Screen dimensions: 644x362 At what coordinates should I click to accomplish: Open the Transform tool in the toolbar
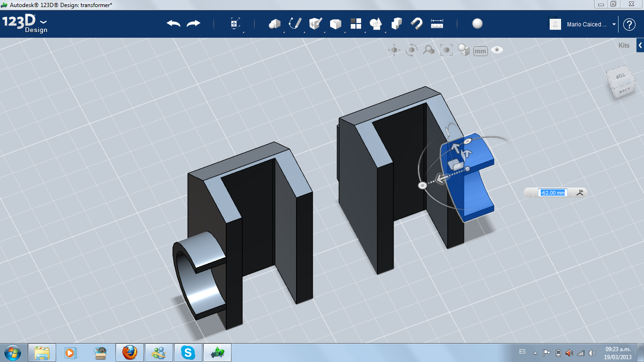(235, 24)
